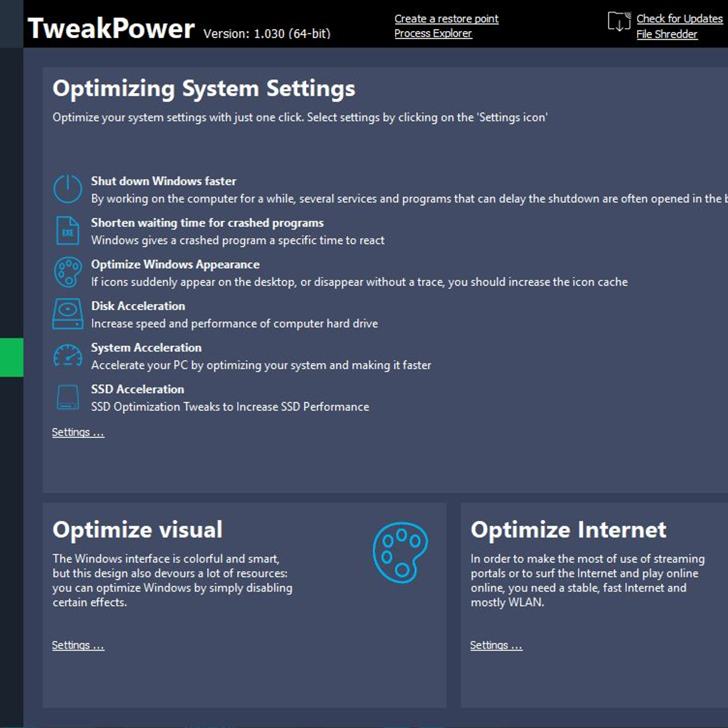
Task: Click the SSD drive icon beside SSD Acceleration
Action: 68,397
